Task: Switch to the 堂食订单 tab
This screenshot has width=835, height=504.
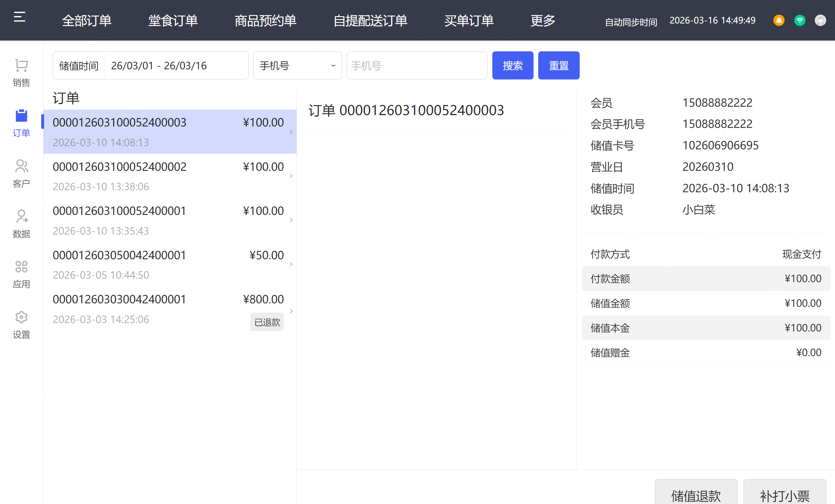Action: 173,21
